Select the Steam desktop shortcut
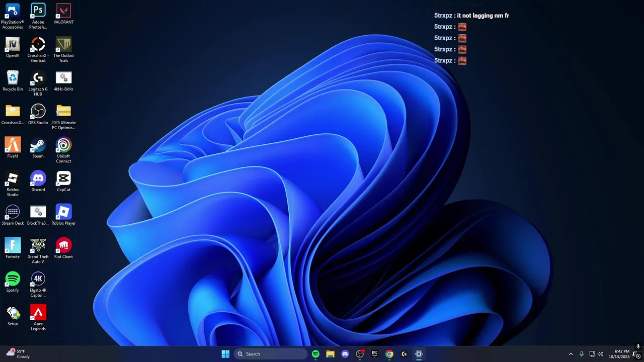This screenshot has width=644, height=362. tap(38, 148)
